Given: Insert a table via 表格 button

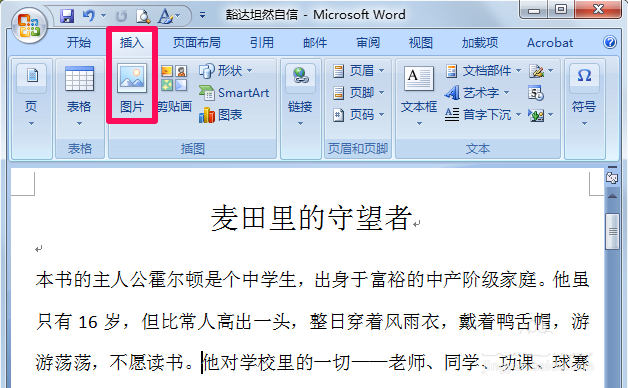Looking at the screenshot, I should [79, 95].
